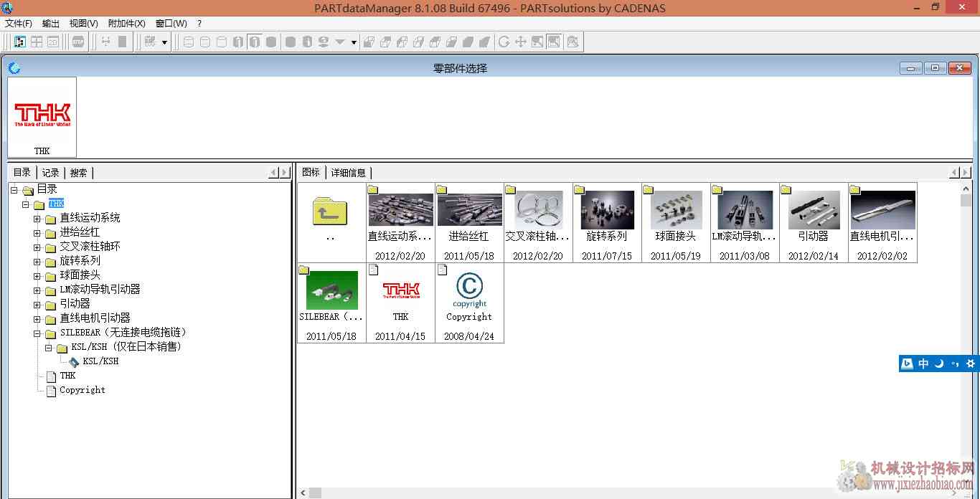Open the 直线运动系统 folder thumbnail

coord(400,222)
